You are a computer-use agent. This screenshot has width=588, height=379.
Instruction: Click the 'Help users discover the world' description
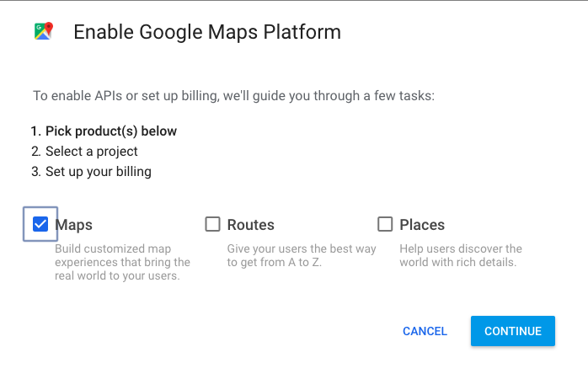point(461,255)
